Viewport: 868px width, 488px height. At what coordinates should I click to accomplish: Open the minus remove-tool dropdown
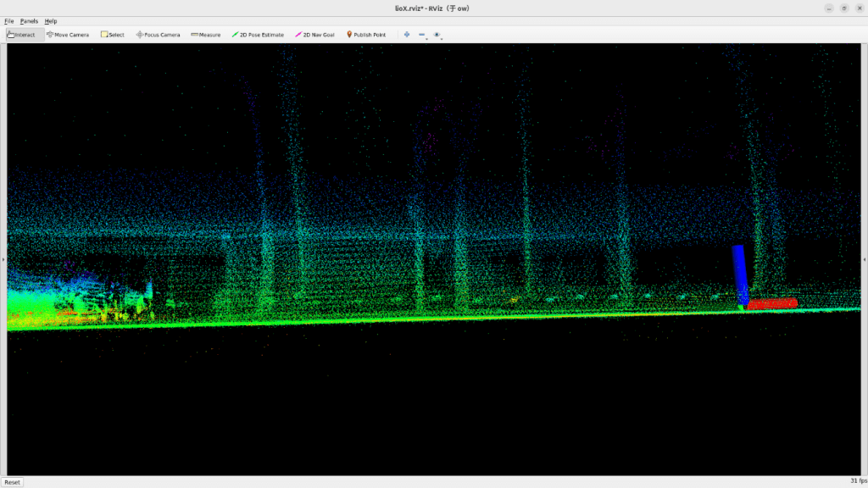click(423, 36)
